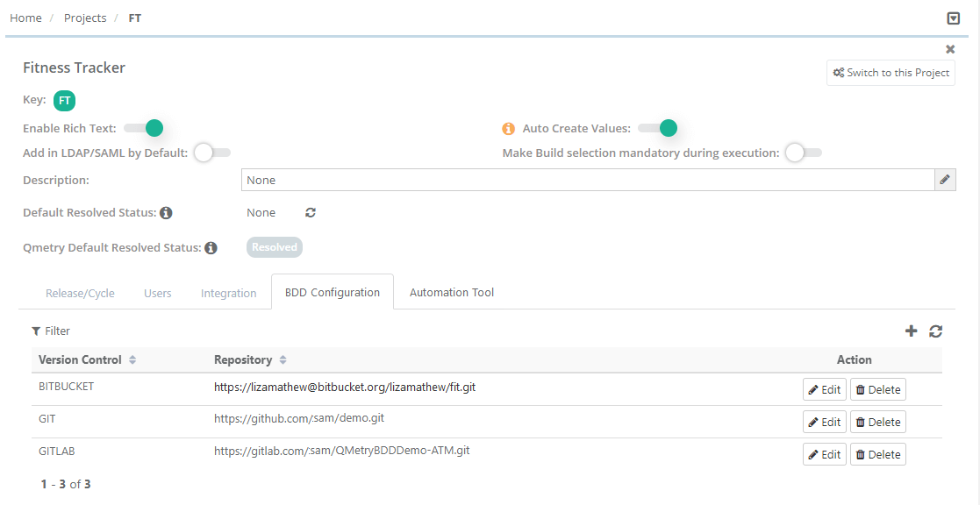
Task: Edit the BITBUCKET repository row
Action: [825, 389]
